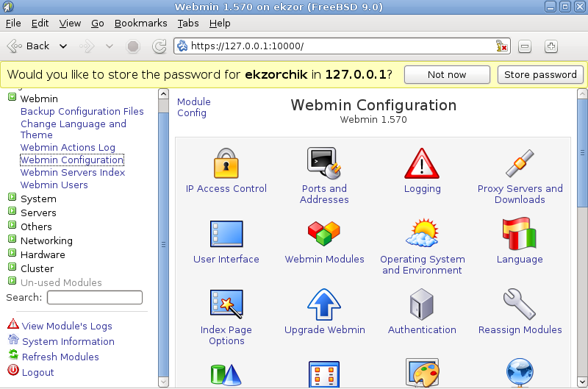588x389 pixels.
Task: Expand the Un-used Modules category
Action: coord(12,281)
